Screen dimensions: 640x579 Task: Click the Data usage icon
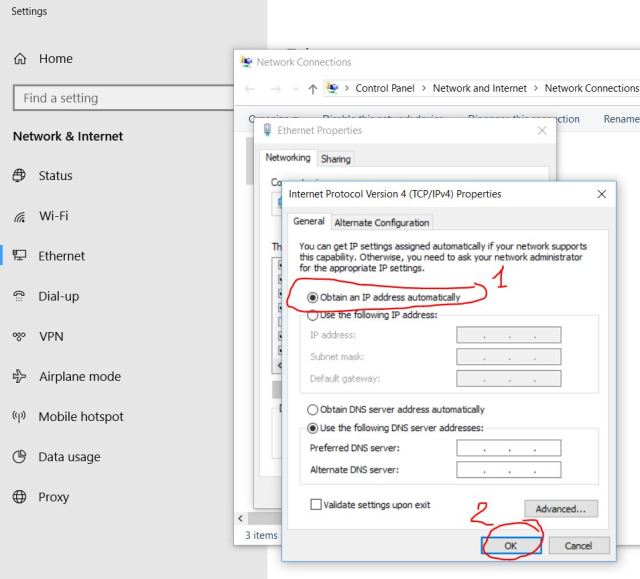click(x=19, y=457)
